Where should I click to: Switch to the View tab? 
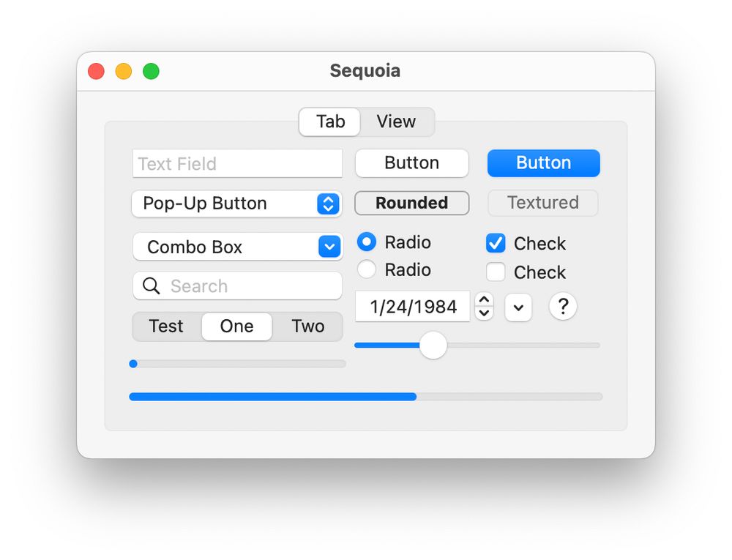click(x=396, y=122)
